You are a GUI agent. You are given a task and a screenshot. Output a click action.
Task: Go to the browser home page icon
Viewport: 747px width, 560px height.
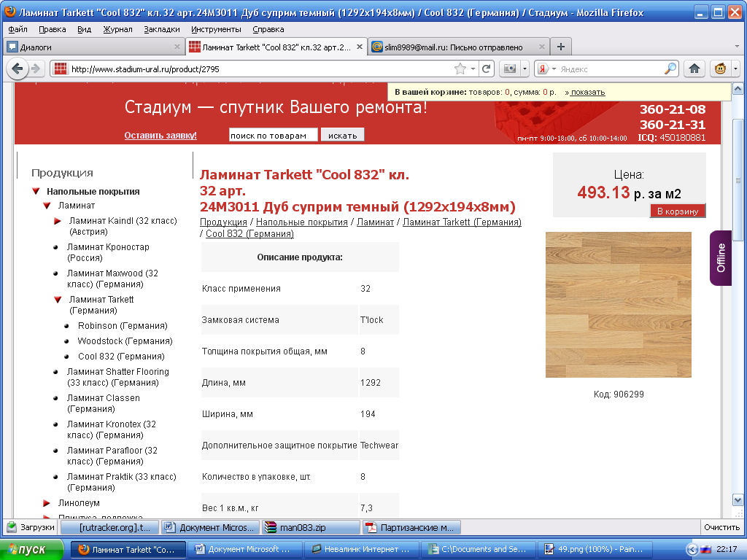point(694,69)
